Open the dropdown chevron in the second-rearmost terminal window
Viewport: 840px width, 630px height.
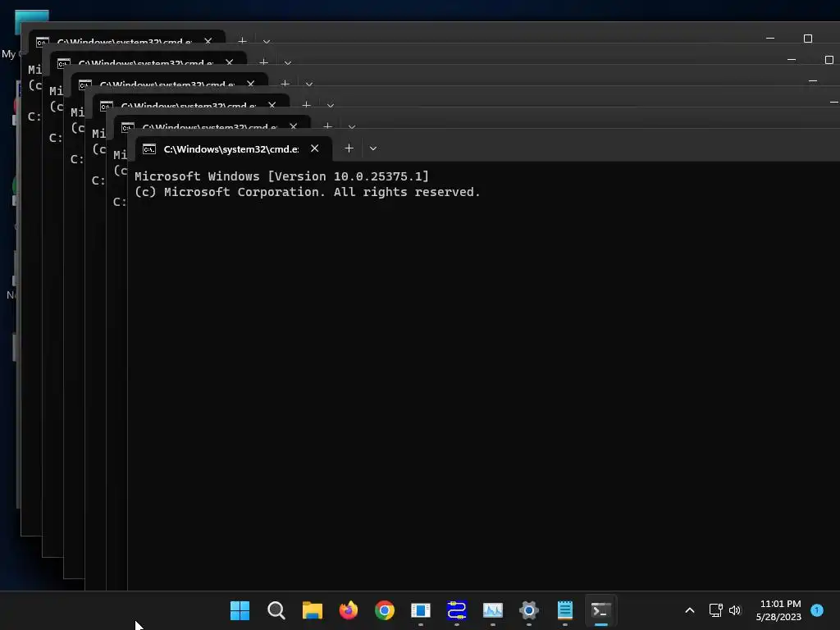[x=288, y=62]
